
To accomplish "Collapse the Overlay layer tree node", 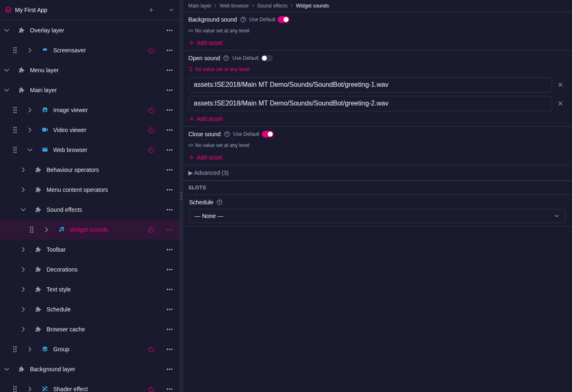I will pos(7,30).
